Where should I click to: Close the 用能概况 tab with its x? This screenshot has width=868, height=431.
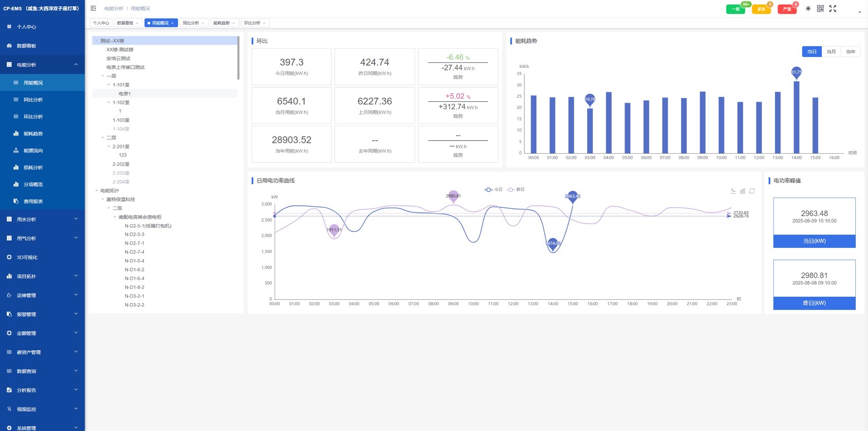tap(172, 23)
